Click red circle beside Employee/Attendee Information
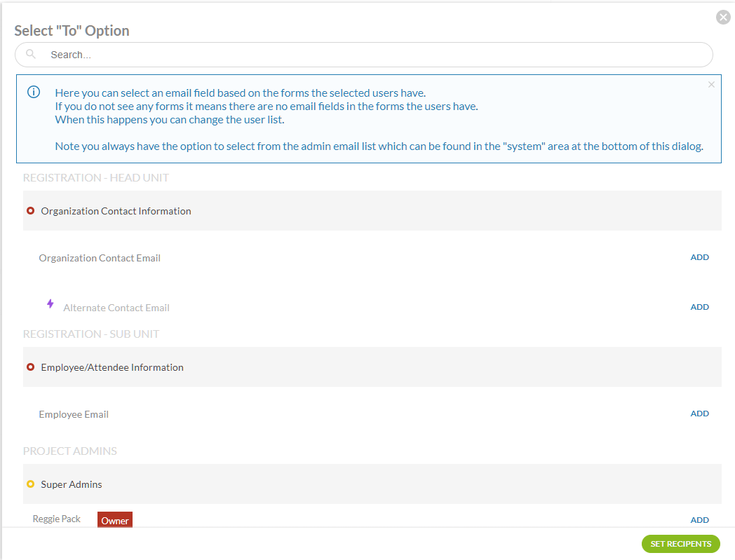Image resolution: width=735 pixels, height=560 pixels. coord(30,367)
